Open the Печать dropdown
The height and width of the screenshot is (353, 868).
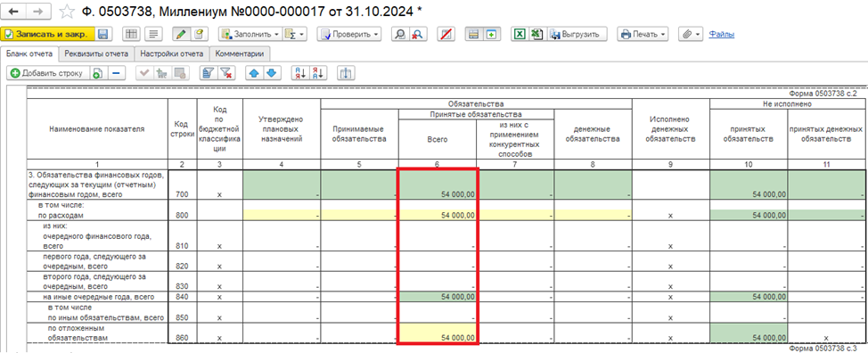(643, 34)
